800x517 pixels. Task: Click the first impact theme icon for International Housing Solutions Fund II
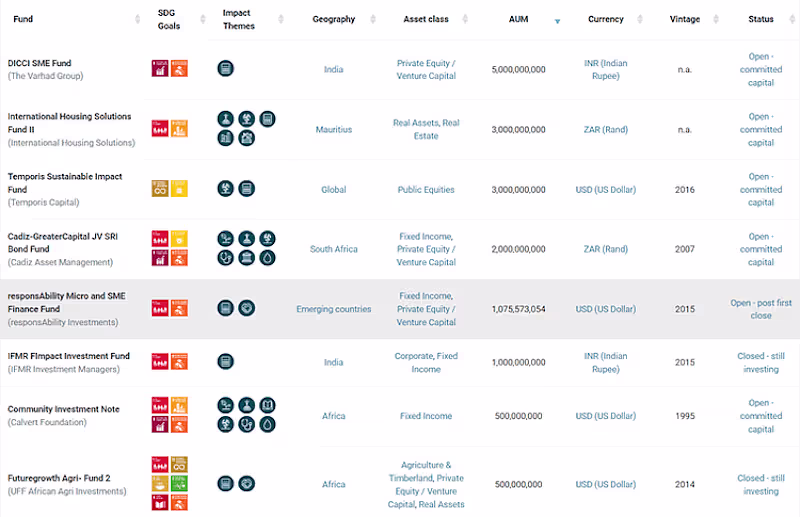[225, 119]
